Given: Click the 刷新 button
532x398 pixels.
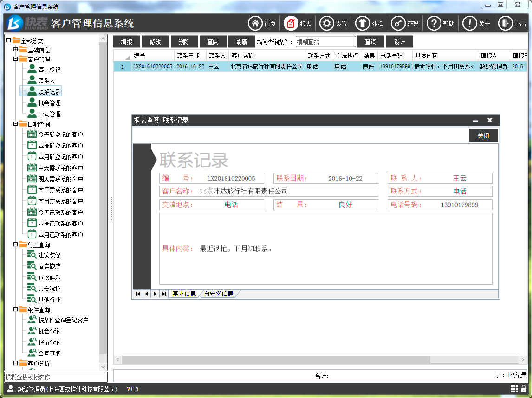Looking at the screenshot, I should tap(241, 42).
